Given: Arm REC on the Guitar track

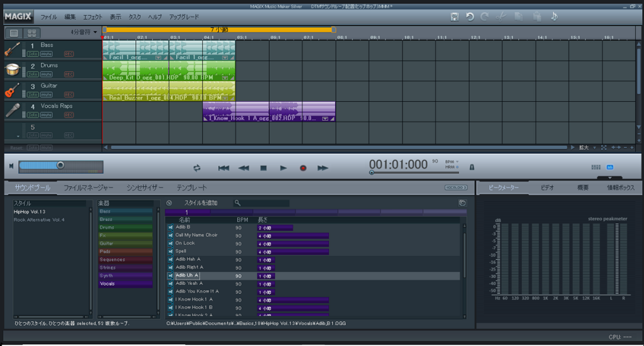Looking at the screenshot, I should click(69, 94).
